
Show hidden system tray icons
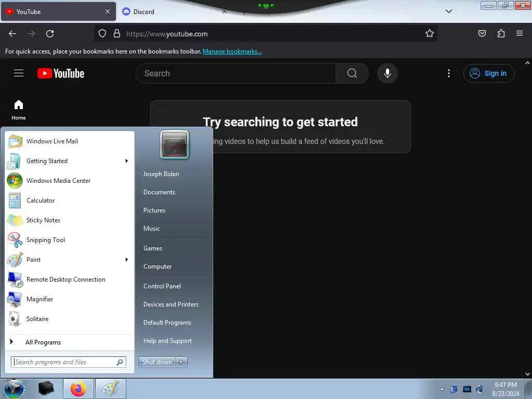pyautogui.click(x=442, y=389)
